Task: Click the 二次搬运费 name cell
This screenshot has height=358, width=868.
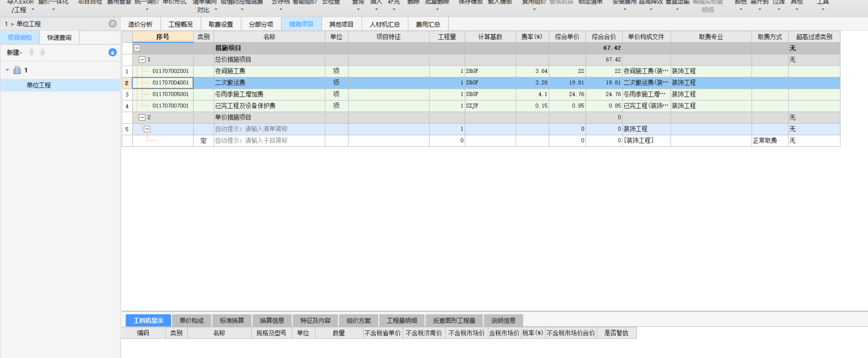Action: 270,83
